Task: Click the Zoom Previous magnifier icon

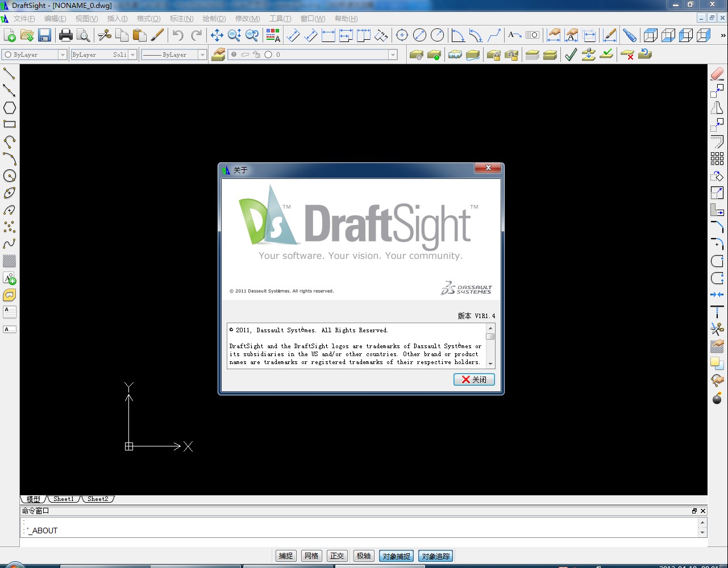Action: [252, 36]
